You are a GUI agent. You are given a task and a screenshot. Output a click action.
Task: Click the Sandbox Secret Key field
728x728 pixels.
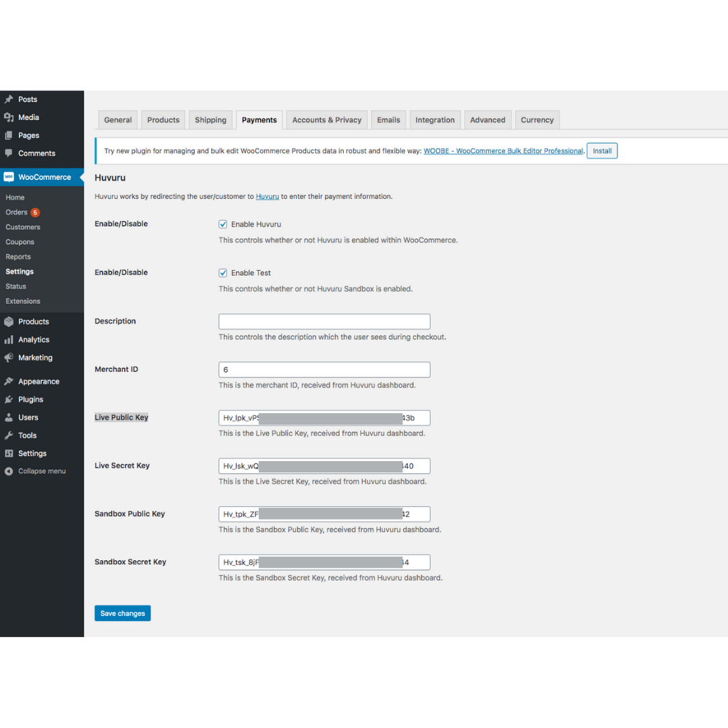click(324, 562)
